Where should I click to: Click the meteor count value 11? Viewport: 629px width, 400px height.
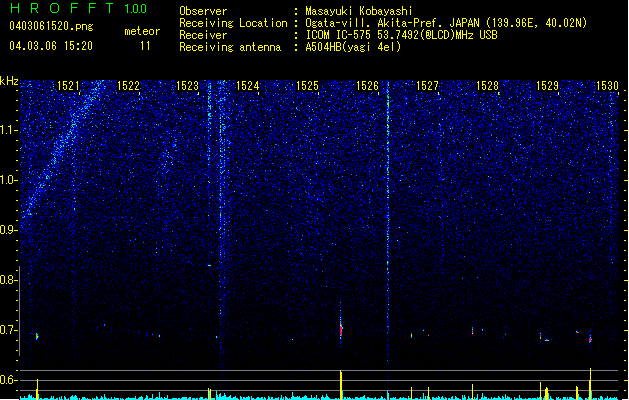(x=145, y=46)
